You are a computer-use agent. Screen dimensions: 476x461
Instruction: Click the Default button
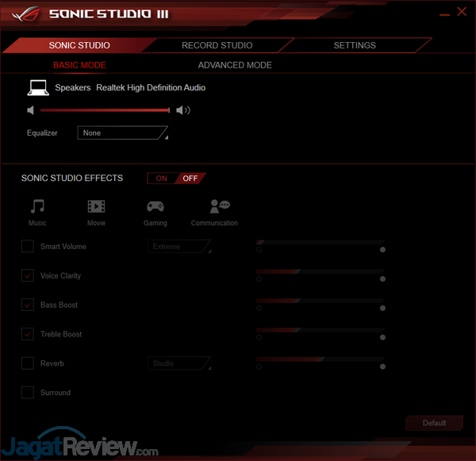click(435, 423)
